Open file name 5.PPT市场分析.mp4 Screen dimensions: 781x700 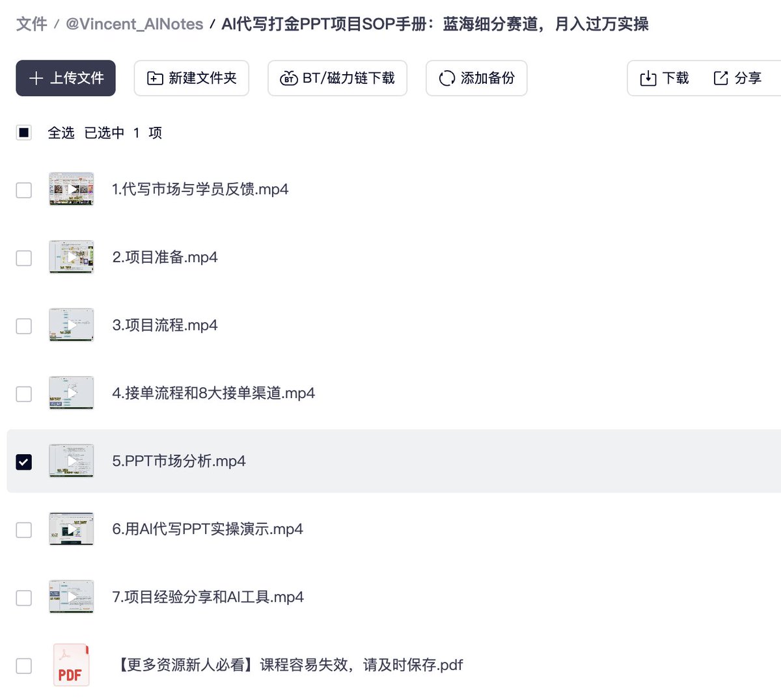coord(179,461)
